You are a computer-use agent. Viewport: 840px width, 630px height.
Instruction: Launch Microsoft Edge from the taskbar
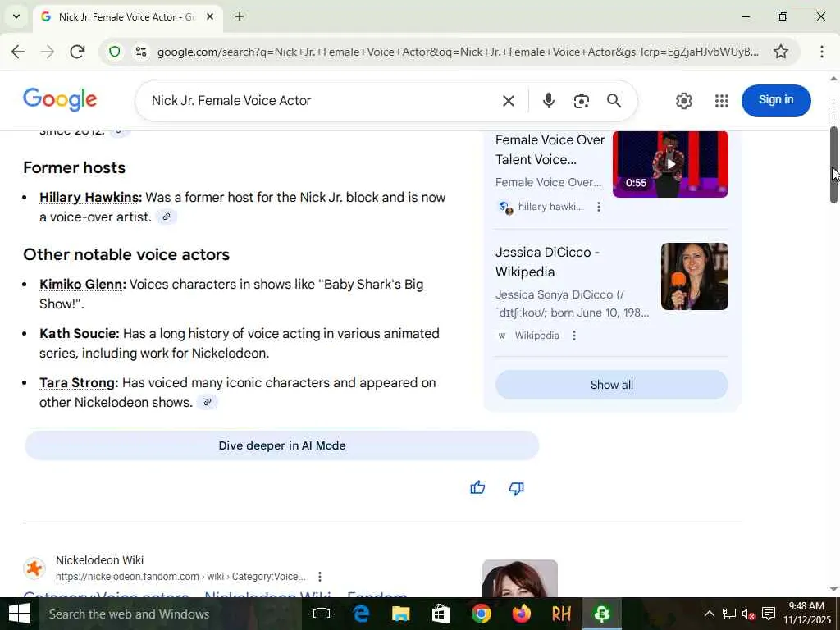coord(361,614)
